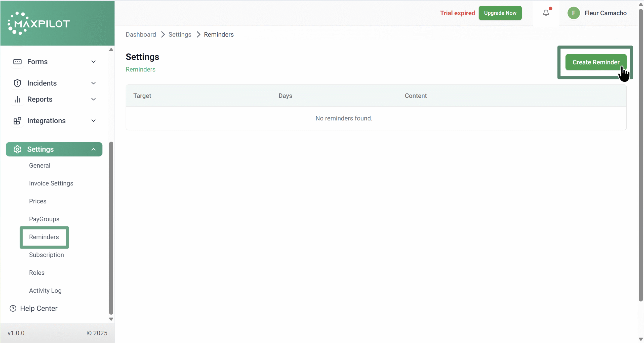The height and width of the screenshot is (343, 644).
Task: Click the notification bell icon
Action: [x=546, y=13]
